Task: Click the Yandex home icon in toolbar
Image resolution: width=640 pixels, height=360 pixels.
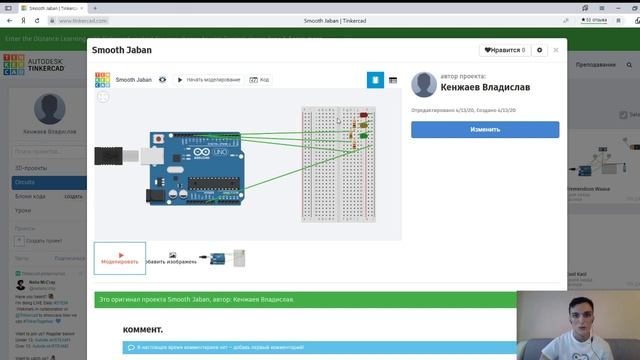Action: [23, 20]
